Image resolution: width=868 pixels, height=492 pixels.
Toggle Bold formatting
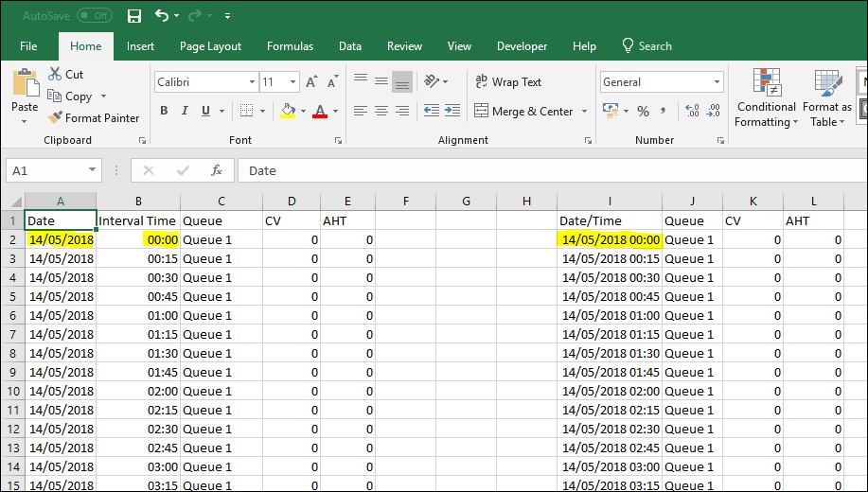click(164, 112)
